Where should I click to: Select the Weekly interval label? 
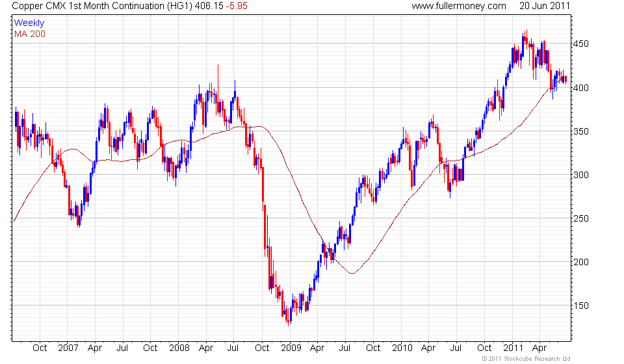pyautogui.click(x=29, y=23)
